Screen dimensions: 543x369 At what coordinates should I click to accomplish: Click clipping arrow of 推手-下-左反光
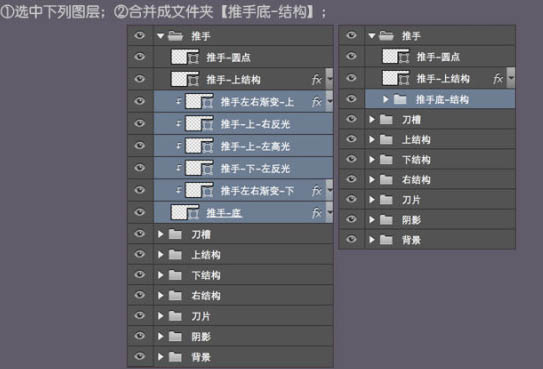point(179,168)
